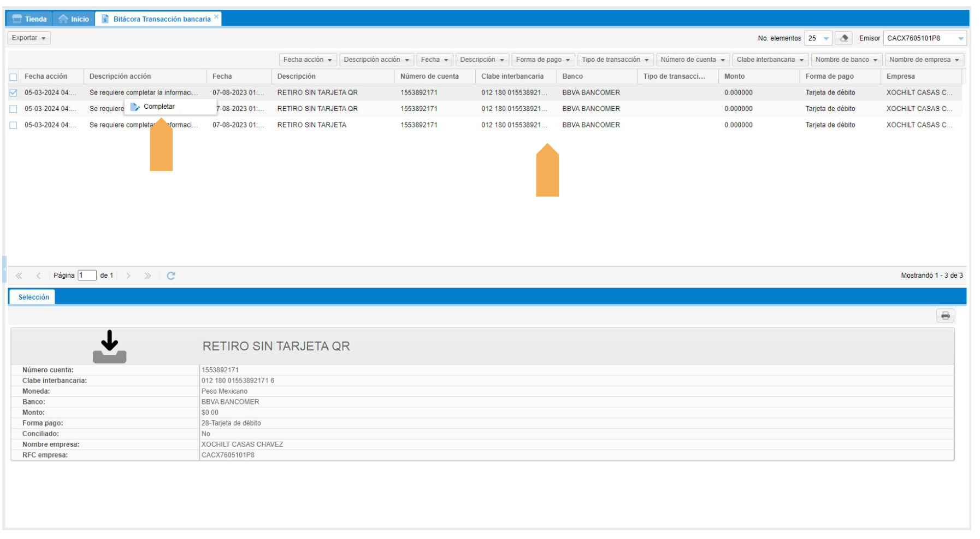
Task: Go to the last page arrow
Action: tap(147, 276)
